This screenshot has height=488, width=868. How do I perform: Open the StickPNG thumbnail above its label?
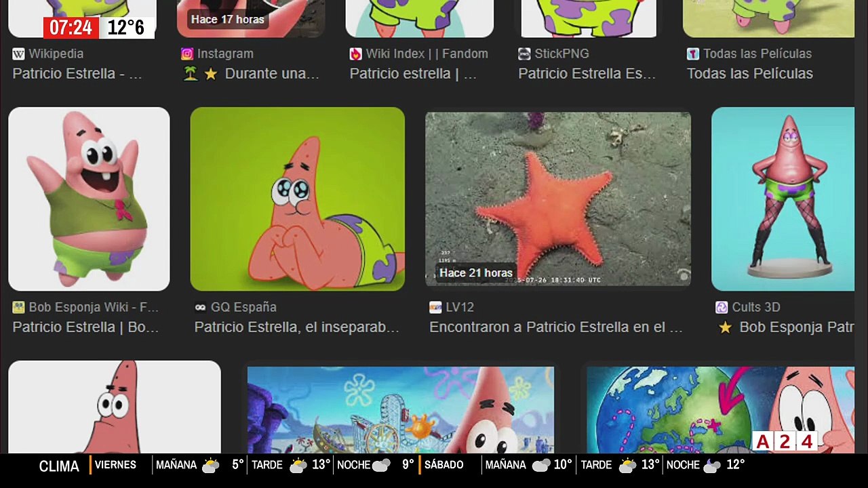(x=589, y=18)
